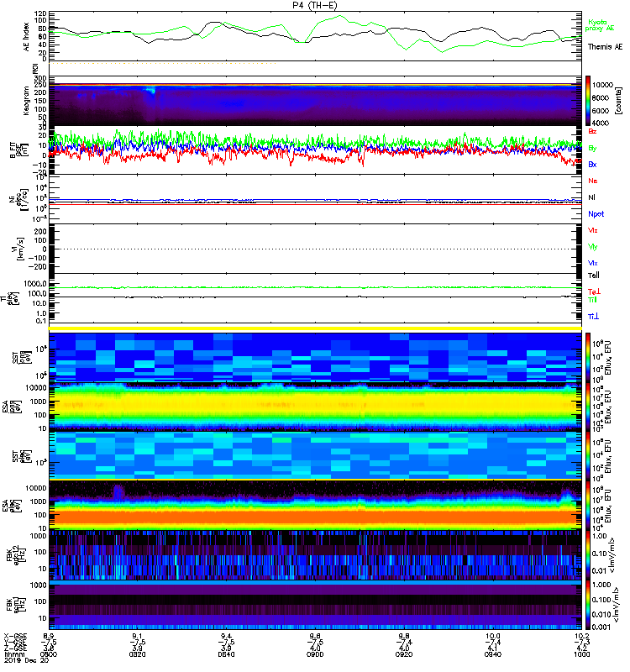Image resolution: width=630 pixels, height=672 pixels.
Task: Click the density Ni panel plot
Action: pyautogui.click(x=315, y=199)
